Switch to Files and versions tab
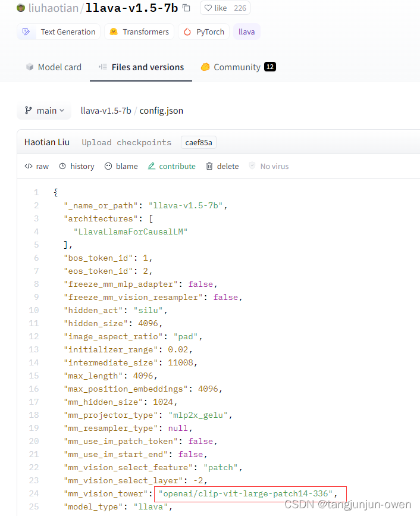Image resolution: width=420 pixels, height=516 pixels. tap(141, 67)
